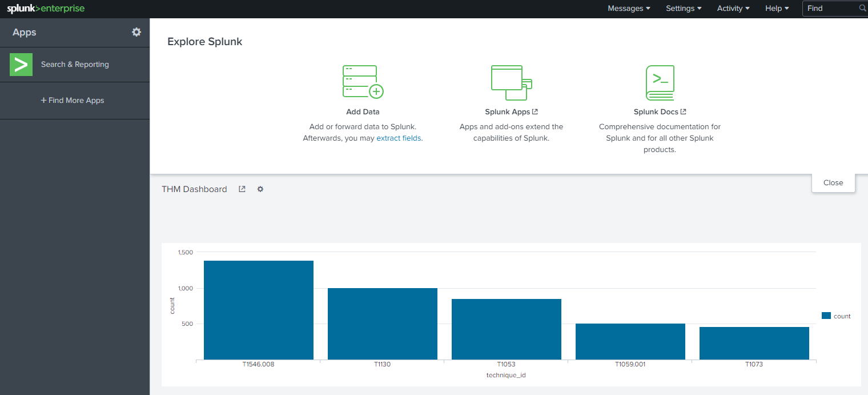
Task: Toggle the count legend swatch
Action: (x=826, y=316)
